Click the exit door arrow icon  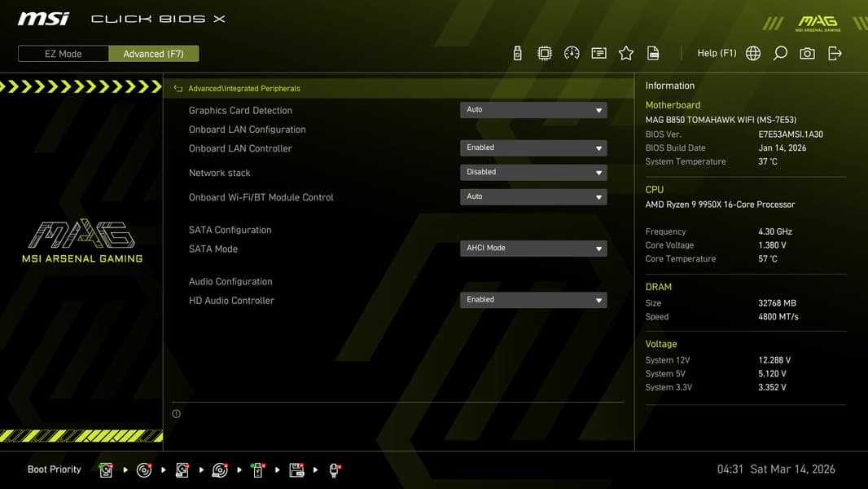[x=835, y=53]
